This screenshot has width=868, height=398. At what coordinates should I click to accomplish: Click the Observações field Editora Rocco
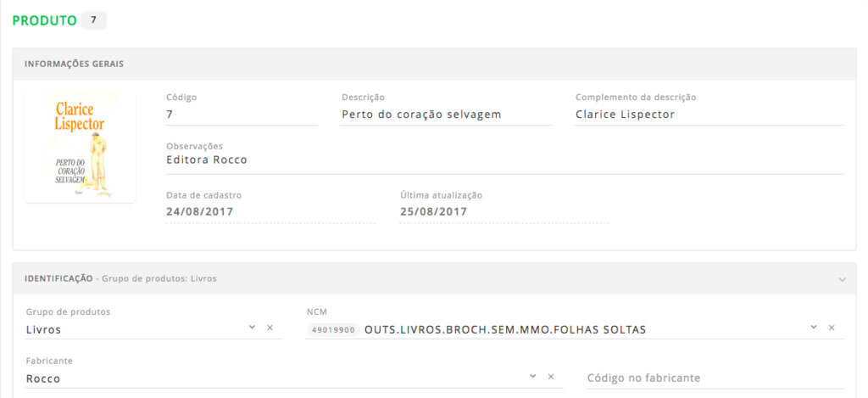(504, 160)
